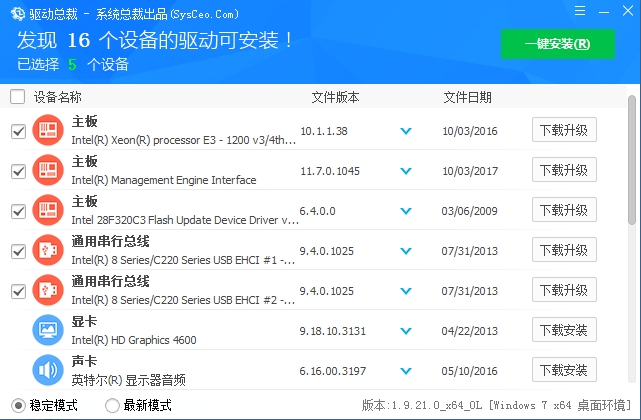Screen dimensions: 641x420
Task: Click the display icon for HD Graphics 4600
Action: tap(48, 330)
